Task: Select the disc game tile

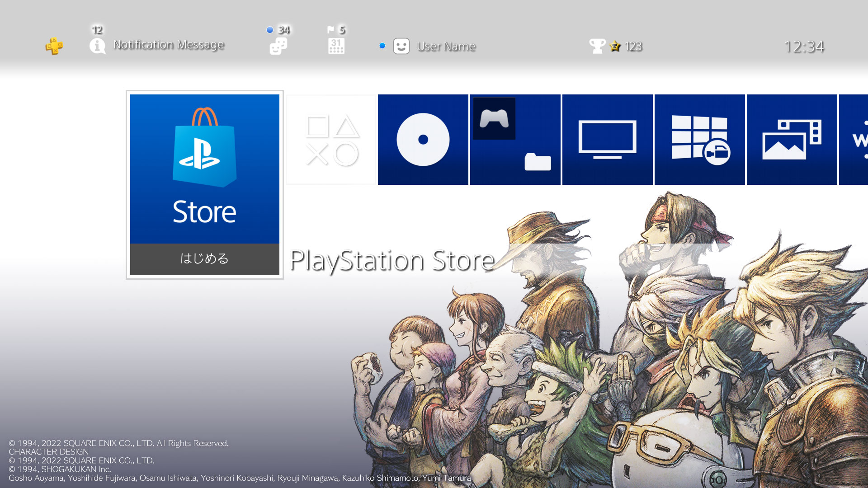Action: tap(423, 139)
